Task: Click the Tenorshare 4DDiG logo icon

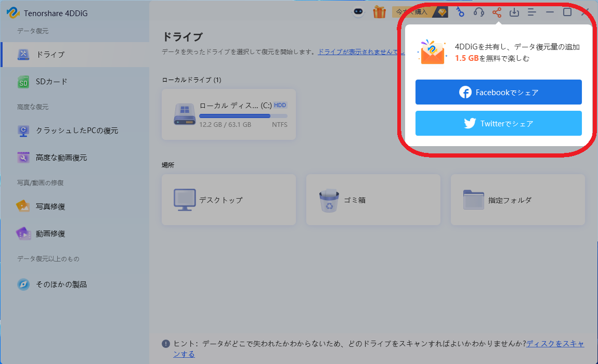Action: 13,12
